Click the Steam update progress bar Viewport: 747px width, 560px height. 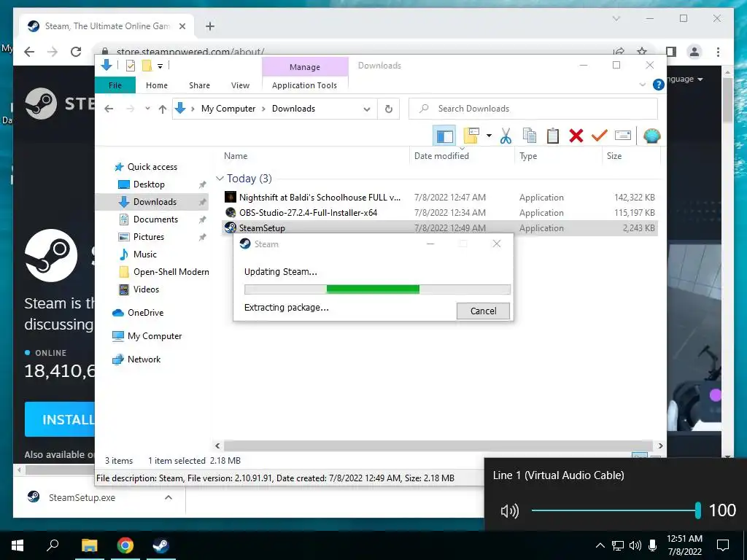tap(377, 289)
